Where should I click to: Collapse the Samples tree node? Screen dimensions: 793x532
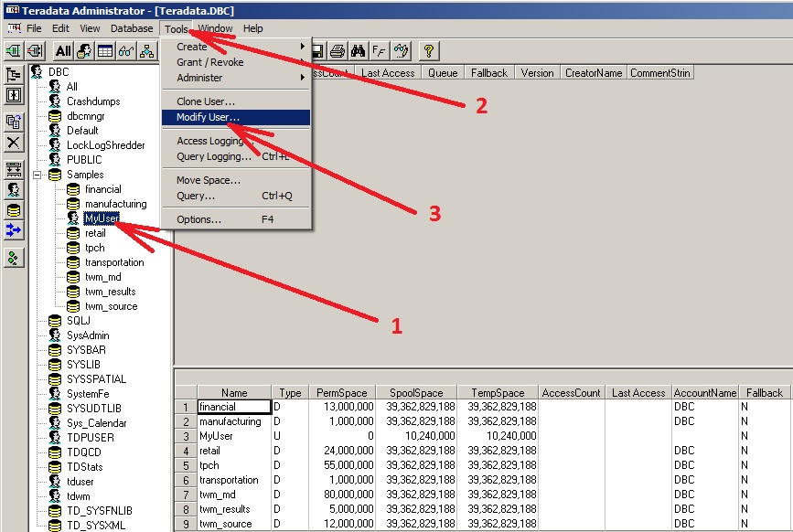[x=37, y=175]
